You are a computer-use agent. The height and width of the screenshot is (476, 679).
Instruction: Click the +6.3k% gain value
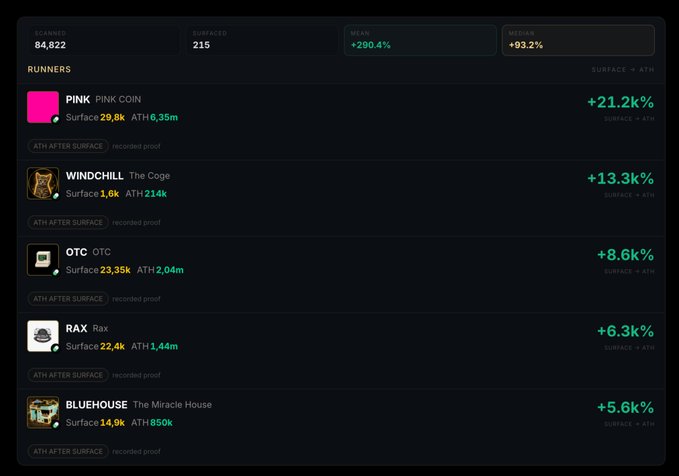625,331
